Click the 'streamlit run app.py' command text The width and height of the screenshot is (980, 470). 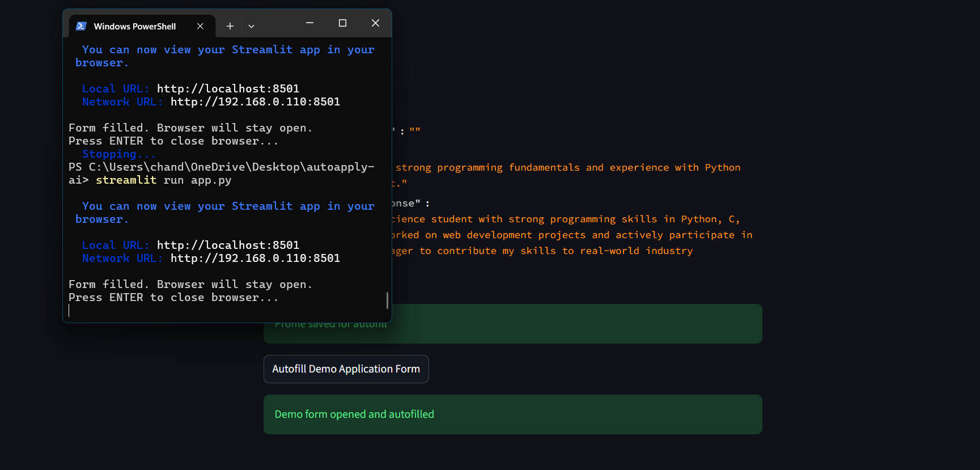(x=163, y=180)
